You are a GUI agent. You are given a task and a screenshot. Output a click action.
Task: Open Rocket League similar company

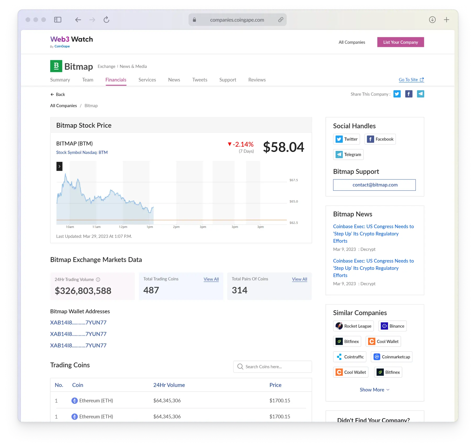click(353, 326)
